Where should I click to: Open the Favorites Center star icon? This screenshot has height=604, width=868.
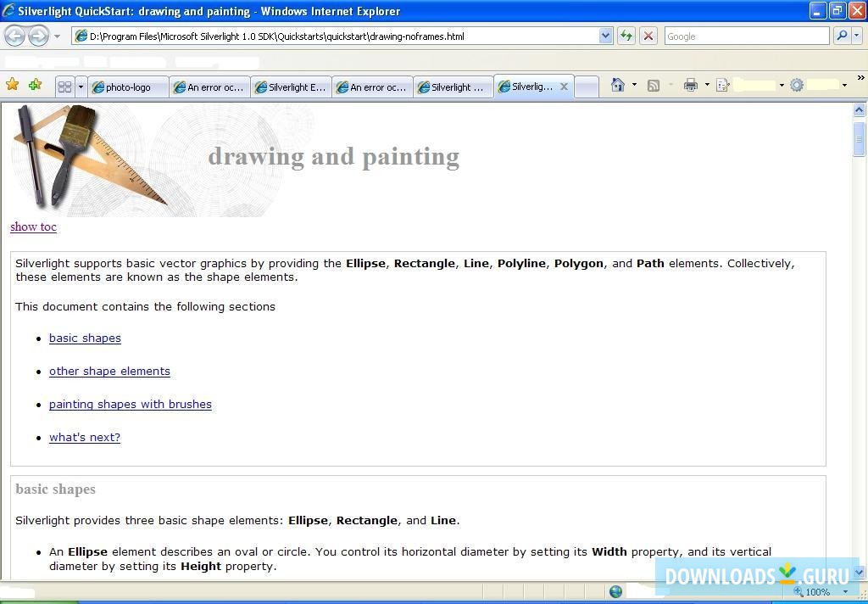(x=12, y=84)
